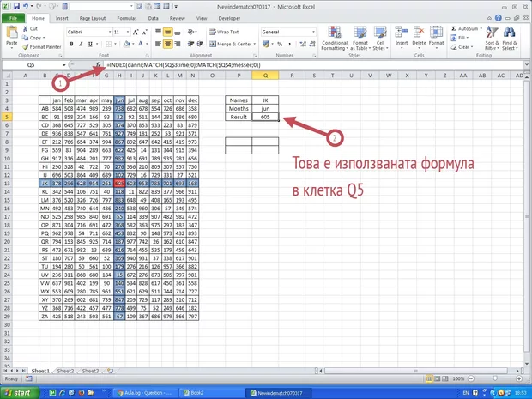532x399 pixels.
Task: Click the Comma Style icon
Action: (290, 44)
